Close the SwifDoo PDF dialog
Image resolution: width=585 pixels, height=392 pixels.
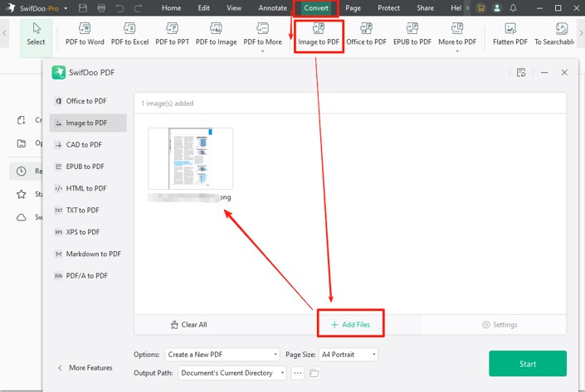pyautogui.click(x=564, y=72)
